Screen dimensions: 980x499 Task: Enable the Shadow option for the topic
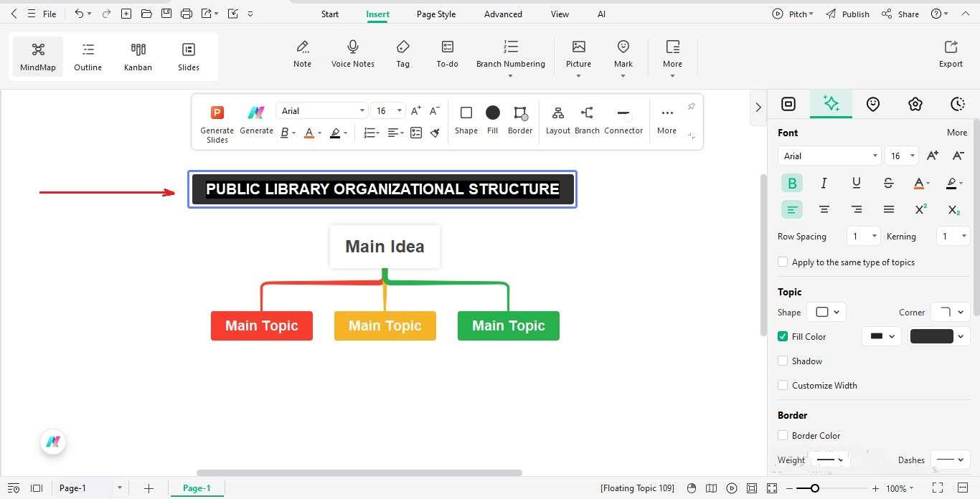[783, 361]
